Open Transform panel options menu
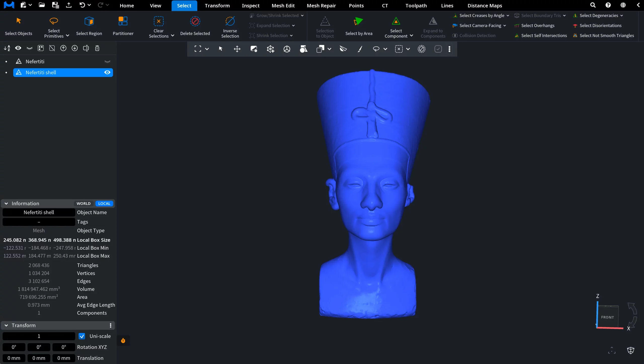Image resolution: width=644 pixels, height=364 pixels. click(x=110, y=325)
